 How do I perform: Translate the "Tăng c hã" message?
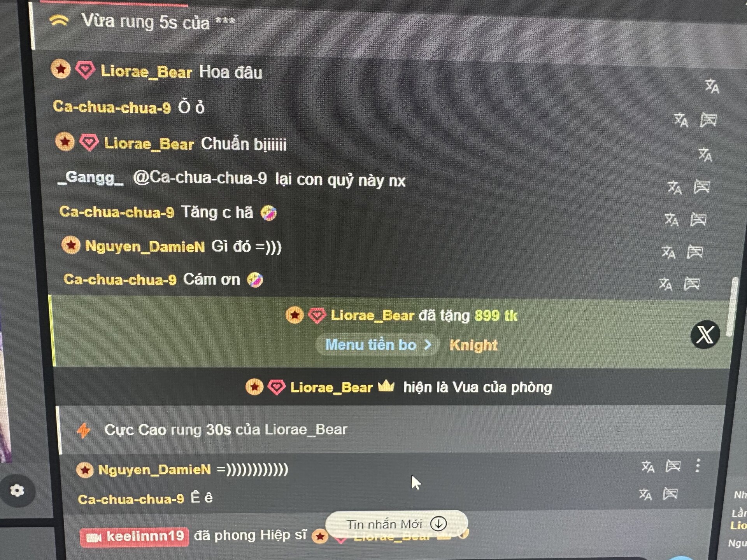672,220
